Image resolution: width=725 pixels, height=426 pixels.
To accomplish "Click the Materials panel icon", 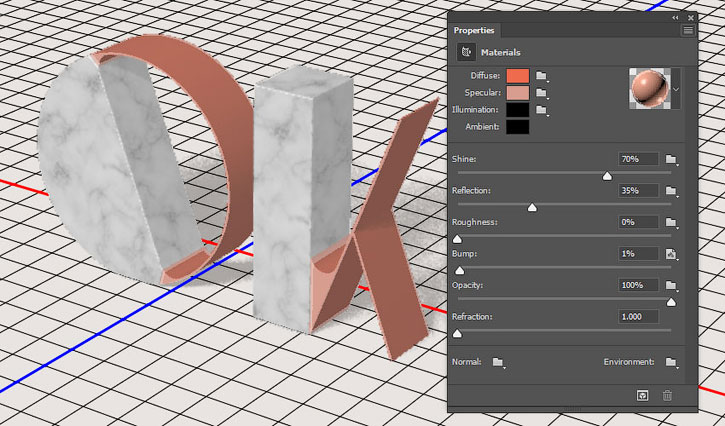I will point(467,52).
